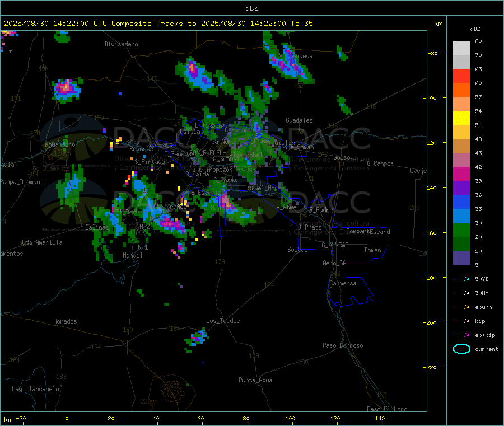Click the 140 km horizontal axis tick
The height and width of the screenshot is (426, 504).
pyautogui.click(x=380, y=418)
